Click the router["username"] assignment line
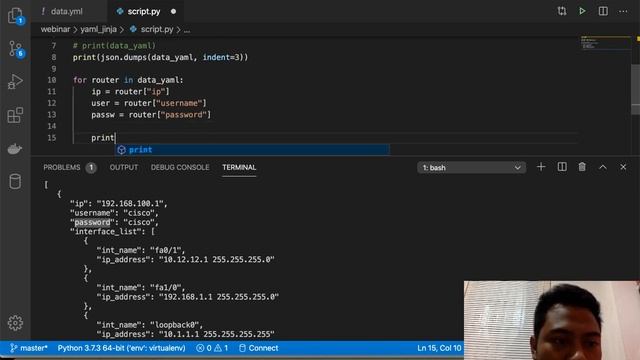 pos(149,103)
